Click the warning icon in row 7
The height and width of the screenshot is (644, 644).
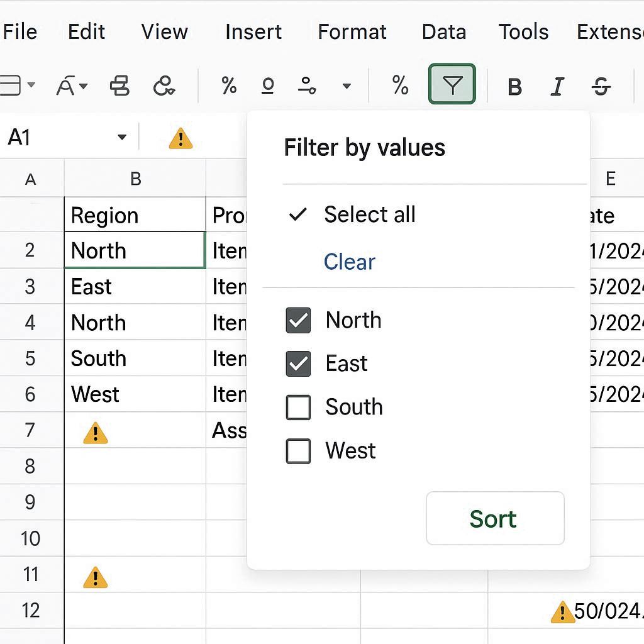point(96,433)
